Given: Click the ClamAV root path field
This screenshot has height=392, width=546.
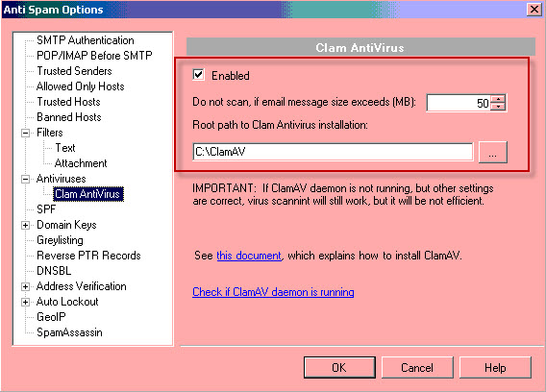Looking at the screenshot, I should [333, 152].
